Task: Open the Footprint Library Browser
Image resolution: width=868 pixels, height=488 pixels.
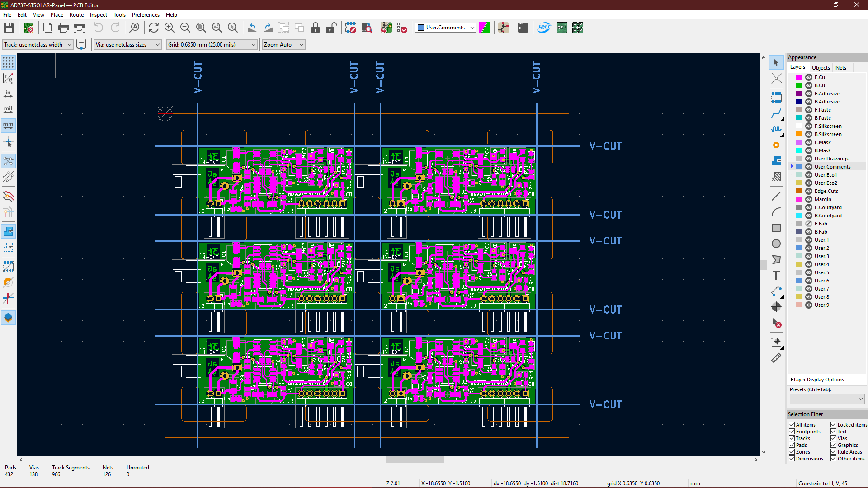Action: [x=367, y=28]
